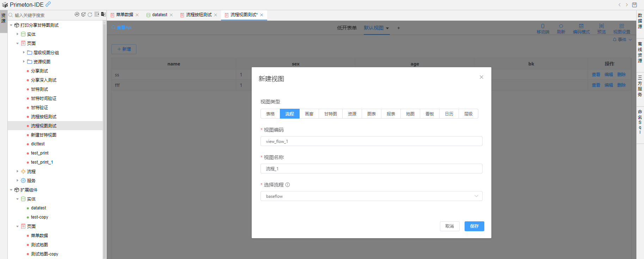Open the baseflow 选择流程 dropdown
644x259 pixels.
point(371,196)
